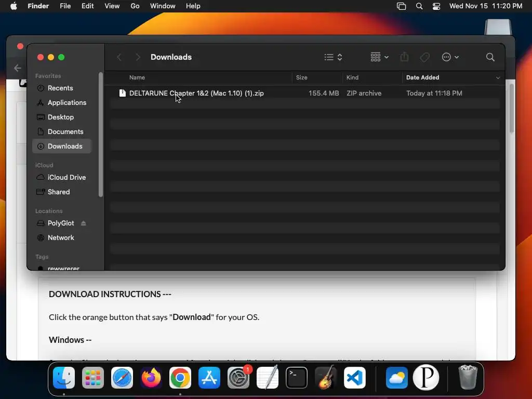
Task: Switch to Google Chrome in the Dock
Action: click(180, 378)
